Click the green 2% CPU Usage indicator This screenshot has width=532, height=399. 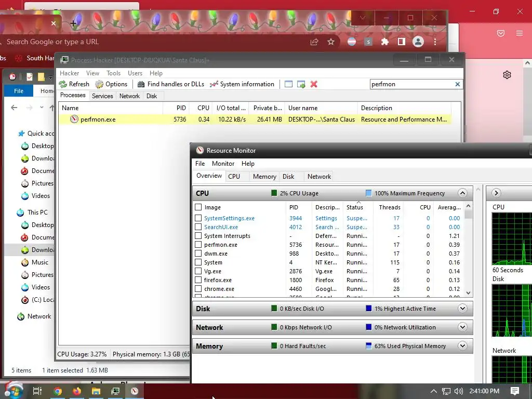click(x=274, y=193)
